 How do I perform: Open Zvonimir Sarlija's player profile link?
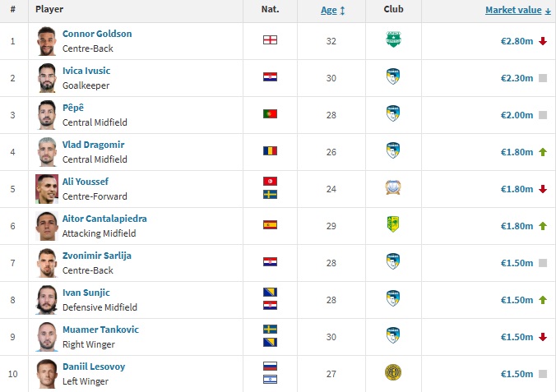click(x=97, y=256)
